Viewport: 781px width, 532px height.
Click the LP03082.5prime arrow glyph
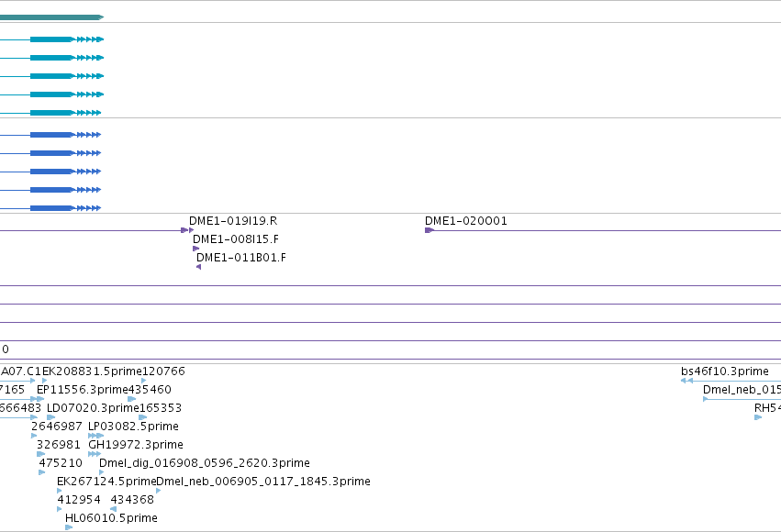tap(95, 436)
